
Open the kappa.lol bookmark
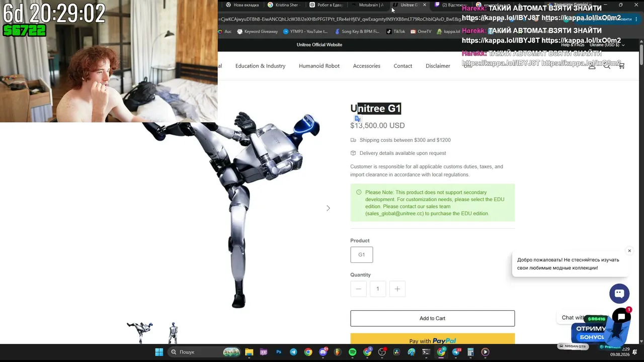448,31
